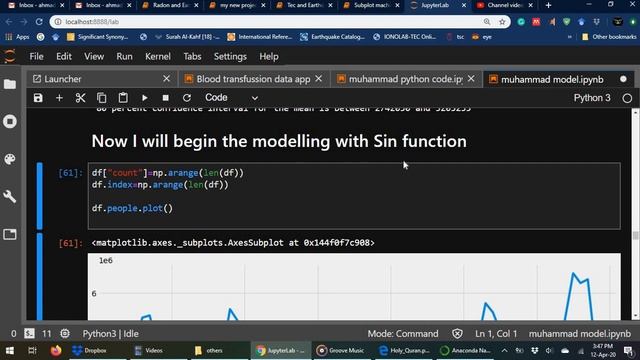Image resolution: width=640 pixels, height=360 pixels.
Task: Cut selected cells with scissors icon
Action: click(x=80, y=98)
